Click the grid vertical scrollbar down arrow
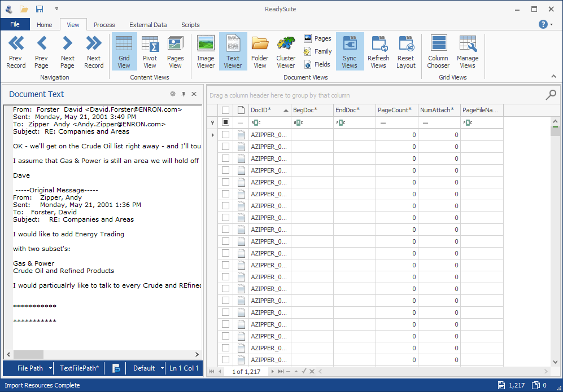 [x=555, y=362]
